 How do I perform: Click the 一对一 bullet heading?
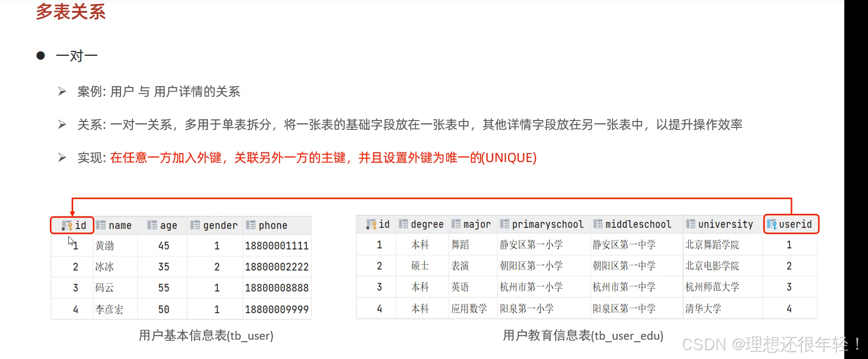(77, 56)
